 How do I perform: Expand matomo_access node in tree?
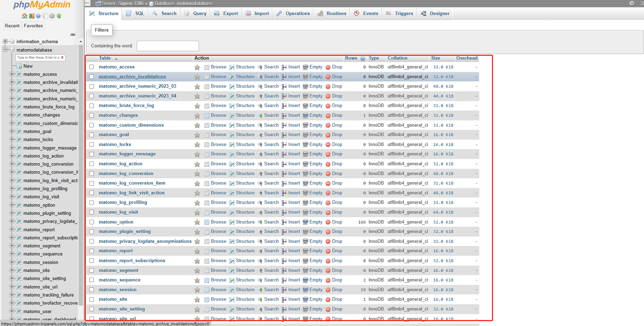[x=12, y=74]
